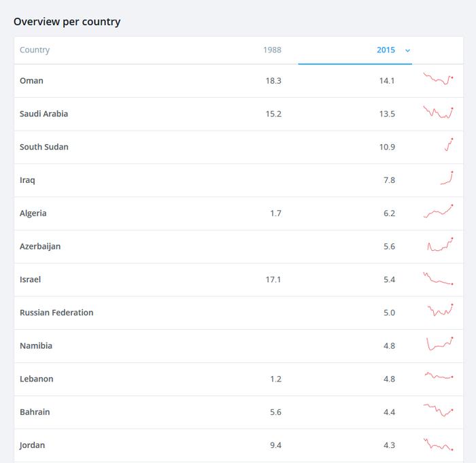Select the Lebanon country name
Image resolution: width=476 pixels, height=463 pixels.
click(37, 379)
